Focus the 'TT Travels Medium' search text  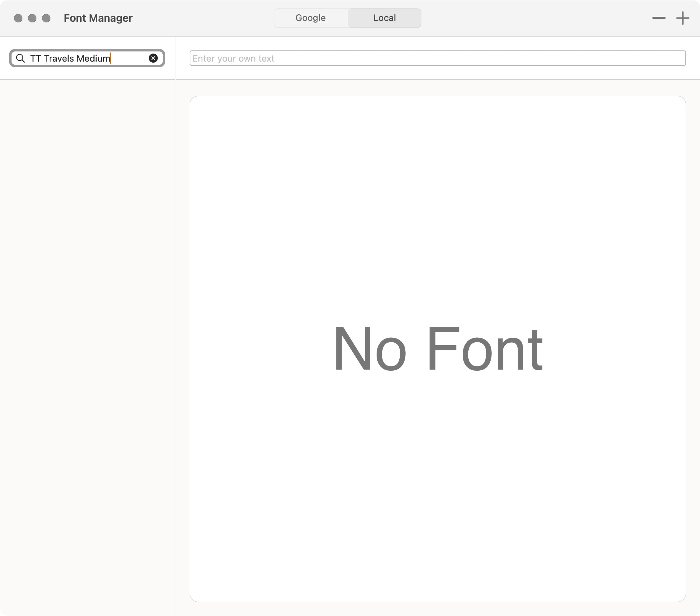tap(70, 58)
